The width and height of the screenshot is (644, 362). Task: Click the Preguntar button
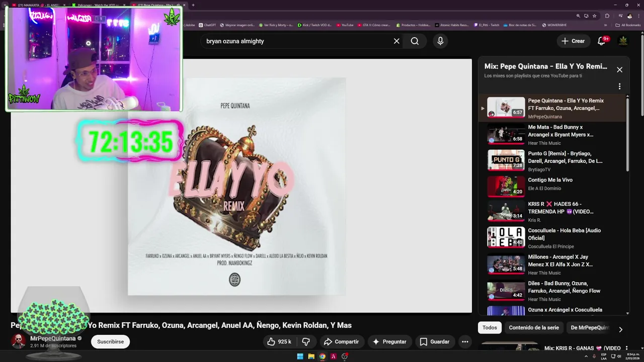tap(389, 342)
